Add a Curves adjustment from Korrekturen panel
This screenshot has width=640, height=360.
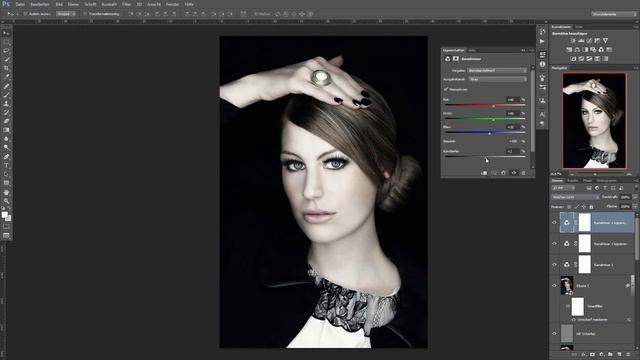pos(589,41)
